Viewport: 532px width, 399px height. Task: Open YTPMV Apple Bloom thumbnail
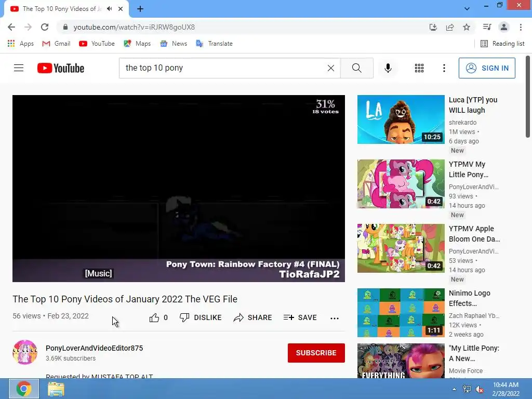(401, 248)
